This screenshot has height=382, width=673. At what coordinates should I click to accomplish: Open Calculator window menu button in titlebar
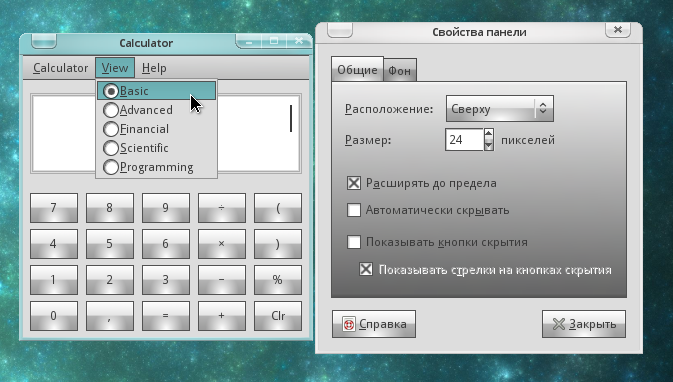point(44,41)
